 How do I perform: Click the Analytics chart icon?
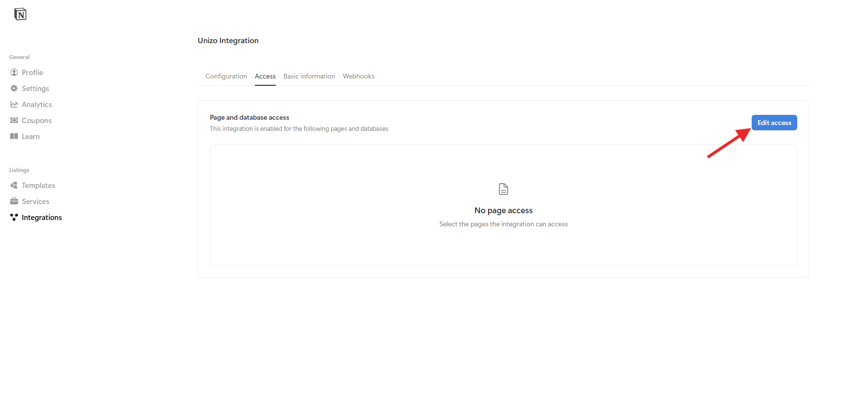(14, 104)
